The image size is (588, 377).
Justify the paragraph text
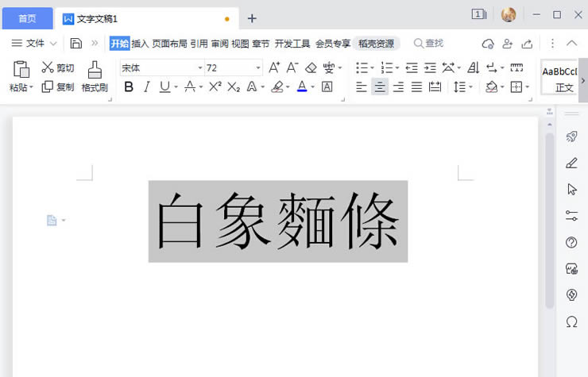pyautogui.click(x=416, y=87)
